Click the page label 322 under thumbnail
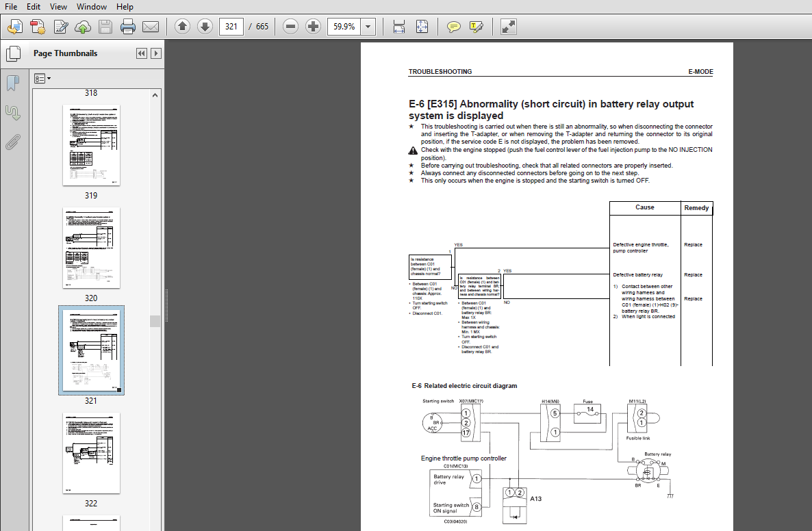Viewport: 812px width, 531px height. click(91, 503)
